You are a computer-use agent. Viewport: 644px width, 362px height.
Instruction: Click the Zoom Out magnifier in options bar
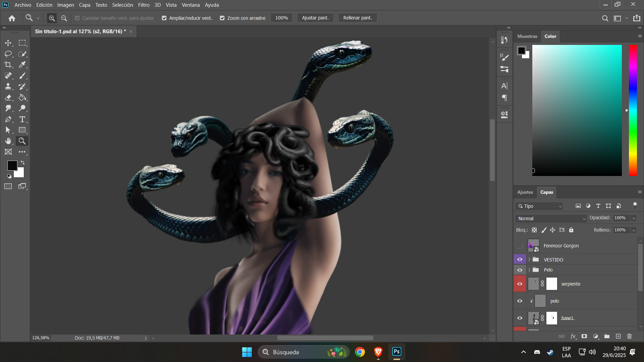point(64,18)
